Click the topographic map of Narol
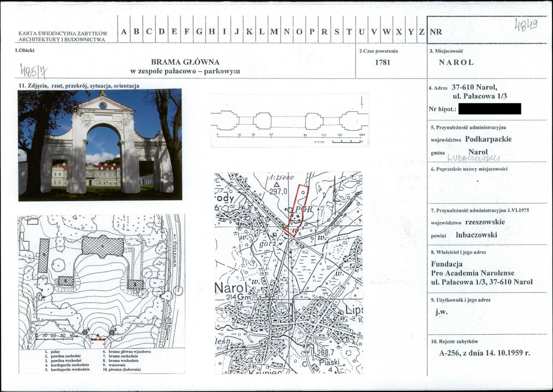This screenshot has width=553, height=392. [289, 273]
